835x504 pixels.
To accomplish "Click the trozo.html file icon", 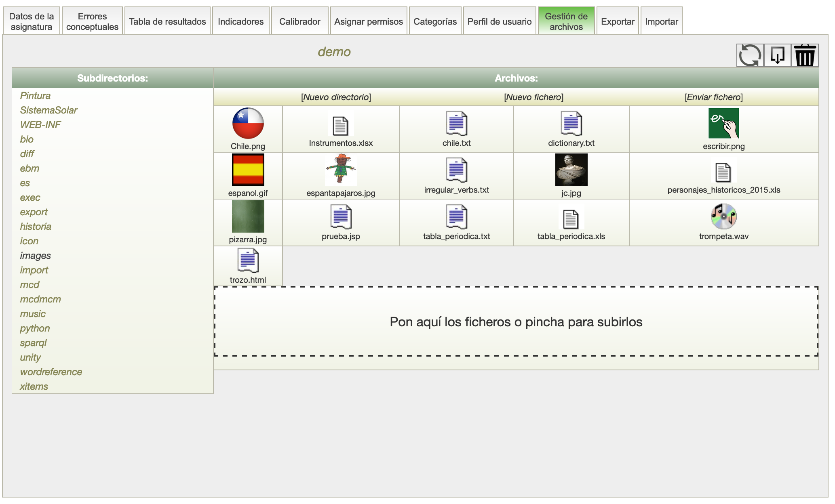I will 248,260.
